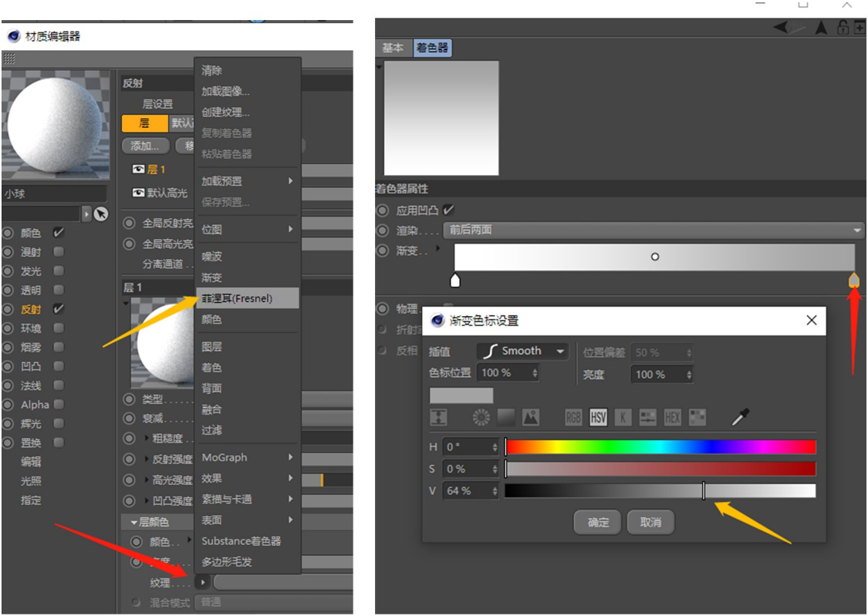Open the Smooth interpolation dropdown
Image resolution: width=868 pixels, height=616 pixels.
point(522,352)
